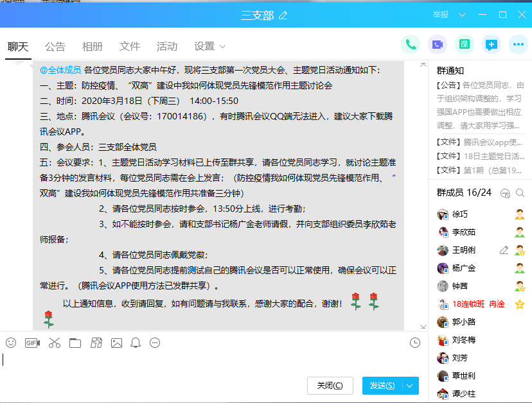532x403 pixels.
Task: Open the emoji picker in the input toolbar
Action: pos(11,343)
